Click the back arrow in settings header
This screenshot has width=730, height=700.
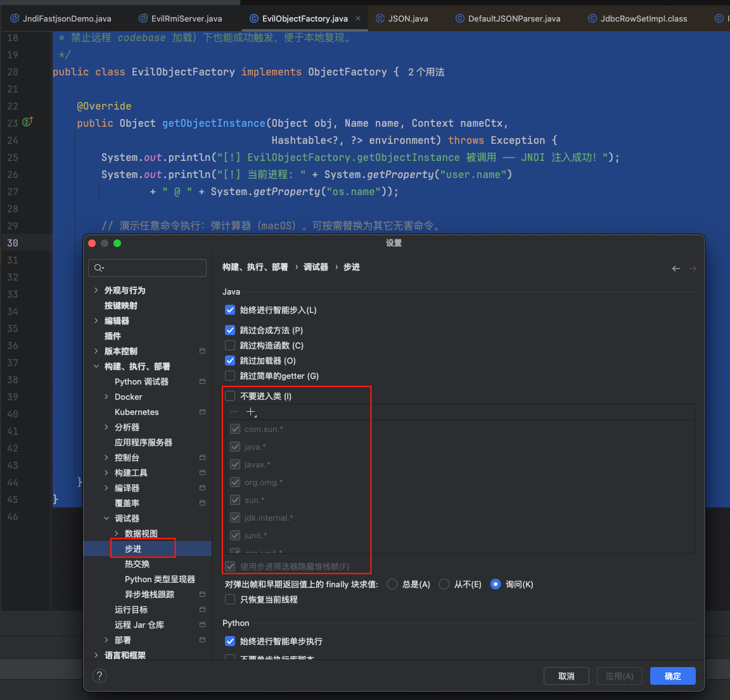point(676,269)
